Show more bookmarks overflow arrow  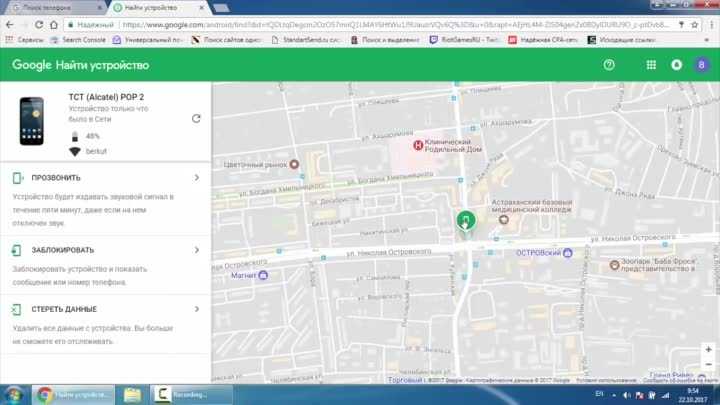point(707,40)
